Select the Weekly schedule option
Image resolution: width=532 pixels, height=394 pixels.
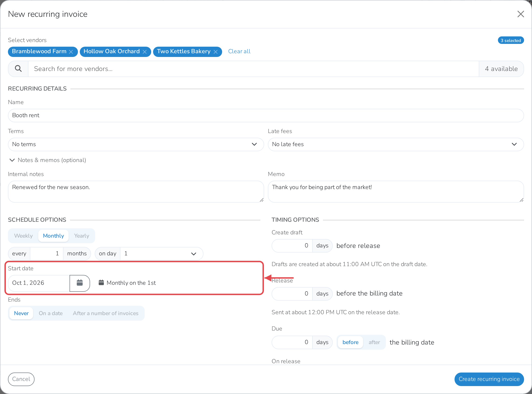(23, 236)
